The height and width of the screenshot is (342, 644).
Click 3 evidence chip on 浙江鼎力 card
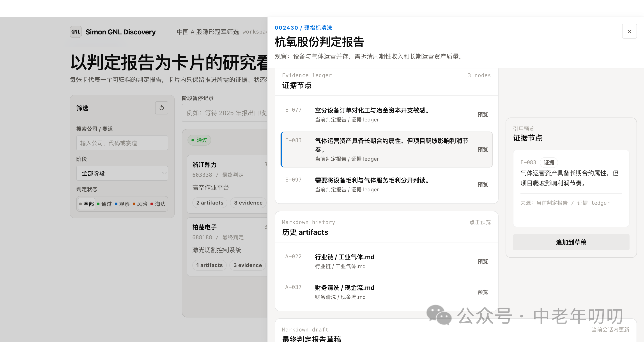coord(248,203)
